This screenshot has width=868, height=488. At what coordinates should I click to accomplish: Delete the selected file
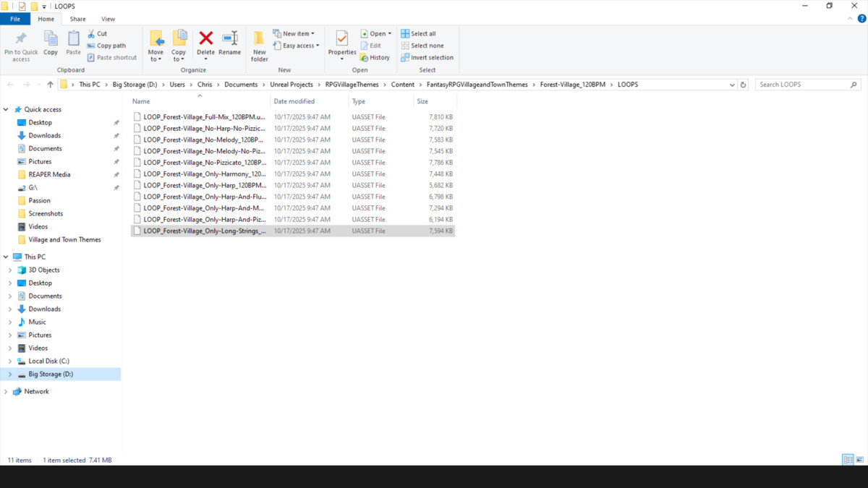(x=205, y=45)
